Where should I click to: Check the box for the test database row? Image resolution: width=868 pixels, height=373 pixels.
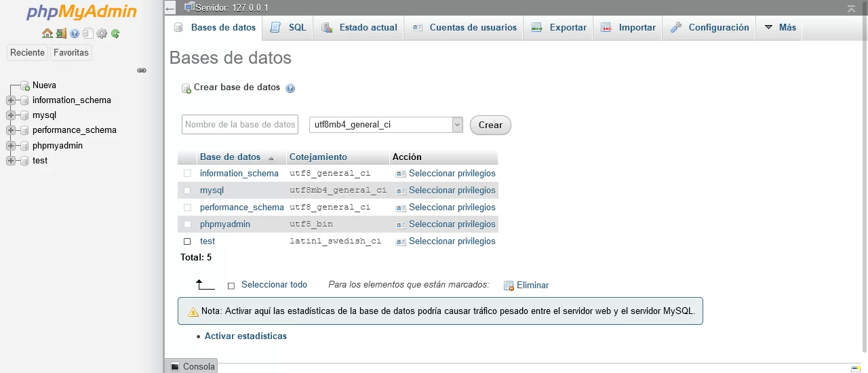[x=187, y=241]
